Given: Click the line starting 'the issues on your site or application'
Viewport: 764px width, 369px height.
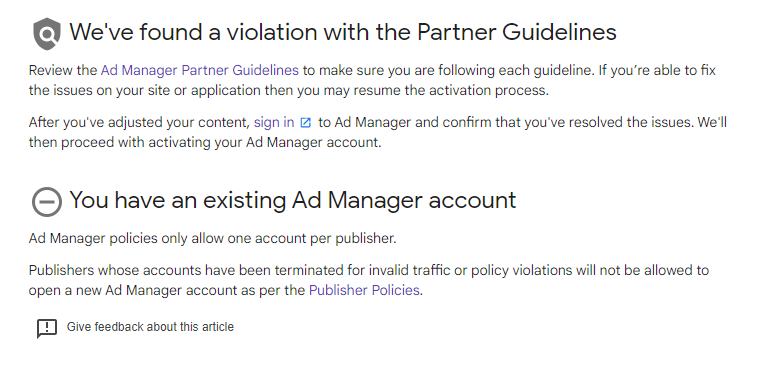Looking at the screenshot, I should (x=288, y=91).
